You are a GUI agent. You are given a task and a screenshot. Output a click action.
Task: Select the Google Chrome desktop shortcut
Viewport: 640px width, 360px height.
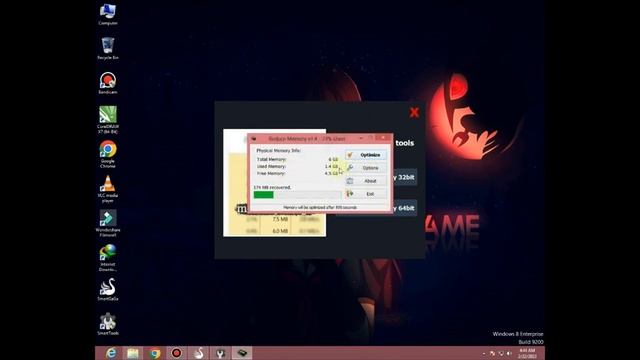[x=108, y=154]
